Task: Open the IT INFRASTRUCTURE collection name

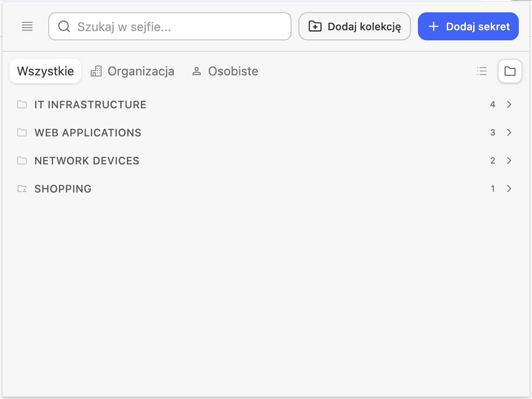Action: coord(90,105)
